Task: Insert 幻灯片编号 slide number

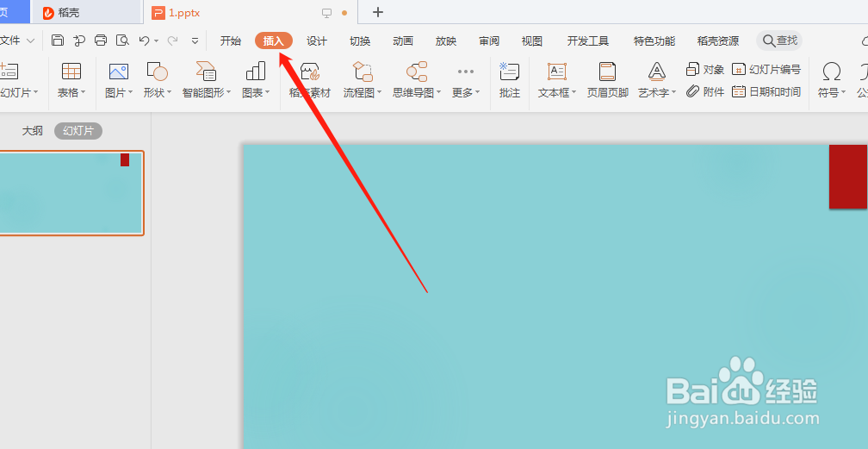Action: pos(766,69)
